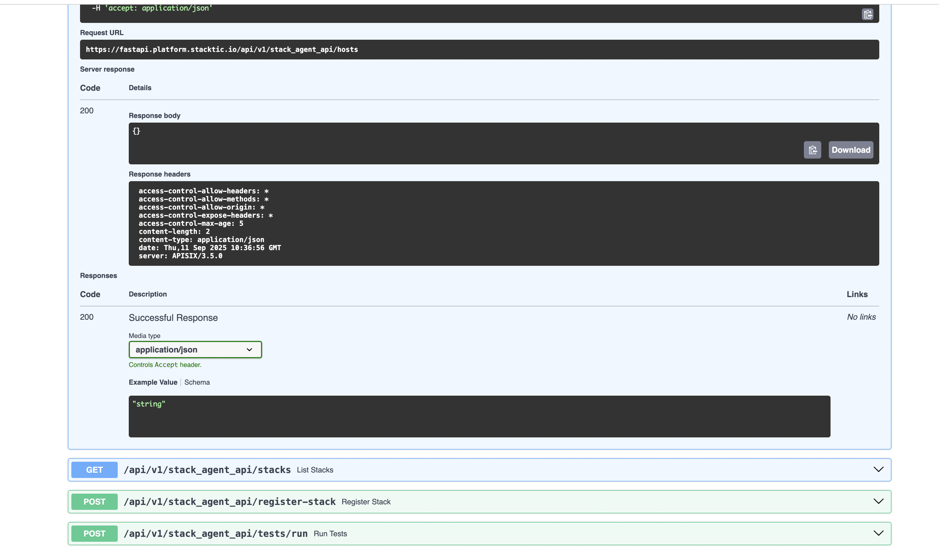Click the /api/v1/stack_agent_api/stacks path
This screenshot has height=560, width=939.
tap(207, 470)
